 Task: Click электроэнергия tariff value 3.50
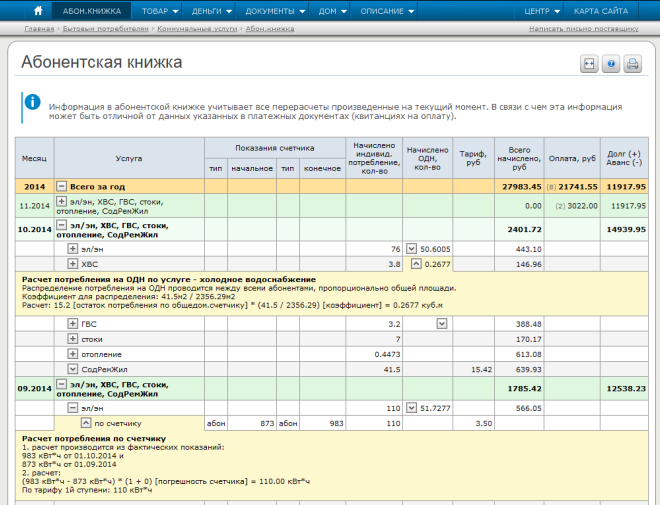pos(484,423)
